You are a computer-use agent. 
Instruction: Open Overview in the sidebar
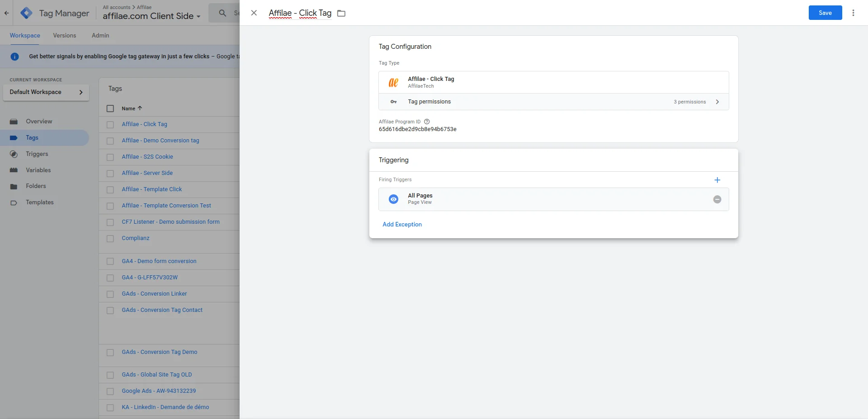[39, 121]
